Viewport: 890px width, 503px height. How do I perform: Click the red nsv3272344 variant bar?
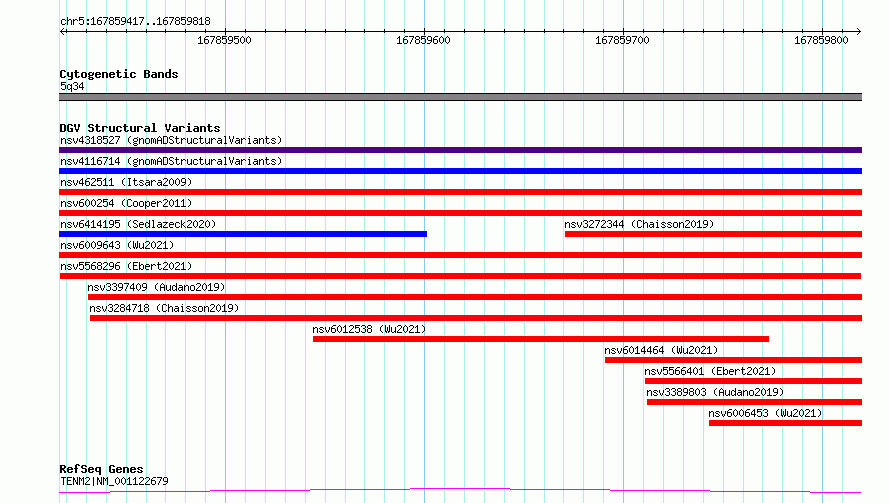click(713, 234)
